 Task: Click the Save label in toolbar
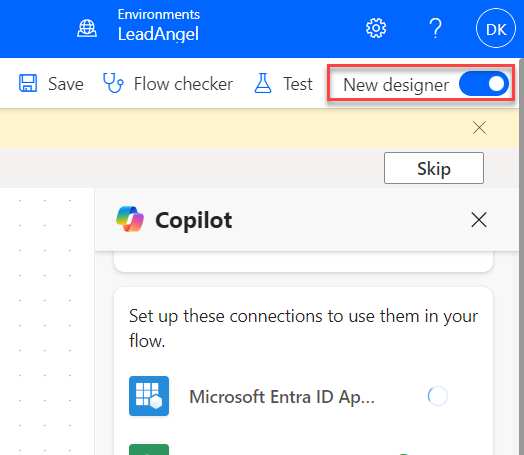66,84
